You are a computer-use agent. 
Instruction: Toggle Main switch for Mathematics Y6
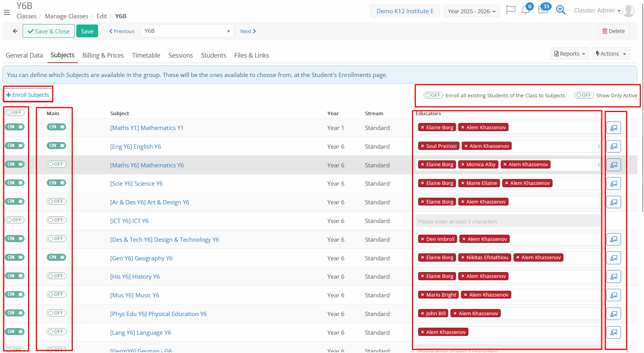[56, 164]
